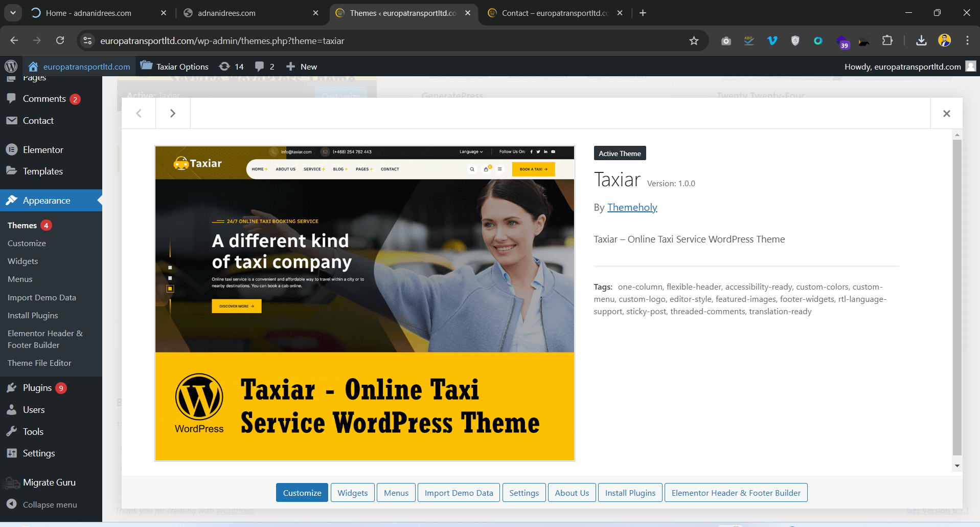Image resolution: width=980 pixels, height=527 pixels.
Task: Open the Chrome profile avatar
Action: (944, 40)
